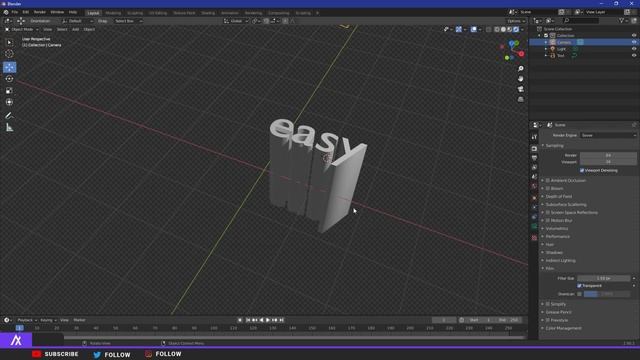
Task: Adjust the Overscan size slider
Action: [x=607, y=294]
